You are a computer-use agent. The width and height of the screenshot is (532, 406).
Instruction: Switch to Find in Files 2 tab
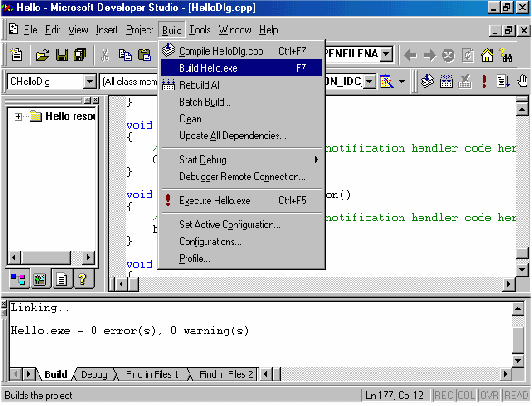[226, 374]
